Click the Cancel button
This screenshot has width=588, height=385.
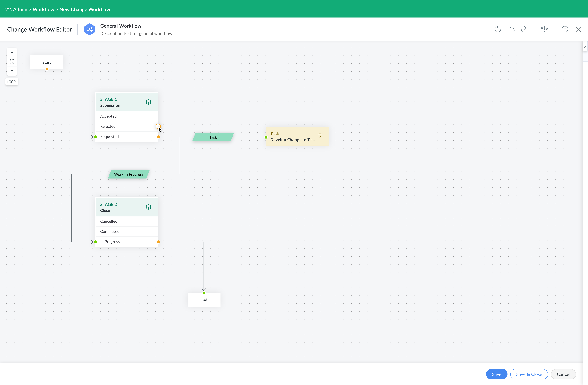[563, 374]
